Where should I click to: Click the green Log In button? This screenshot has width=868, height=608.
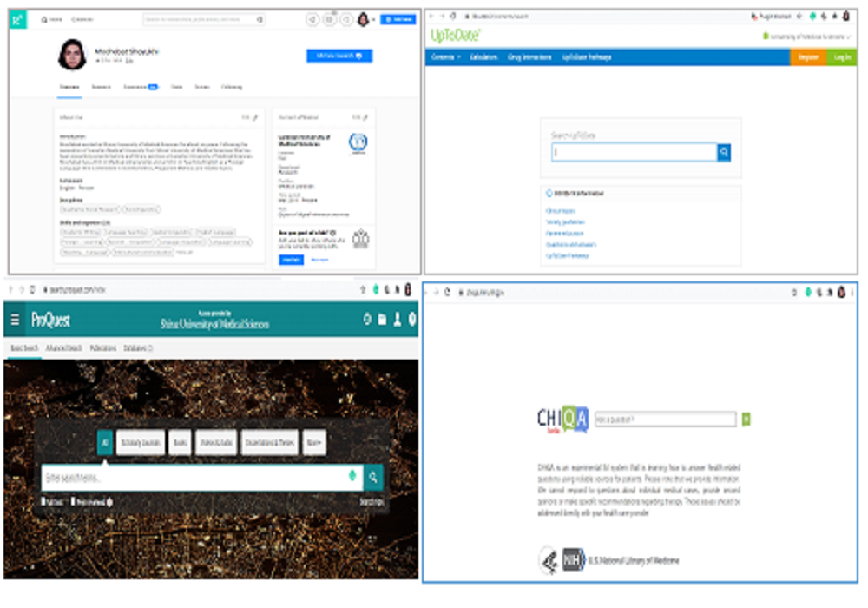click(841, 57)
